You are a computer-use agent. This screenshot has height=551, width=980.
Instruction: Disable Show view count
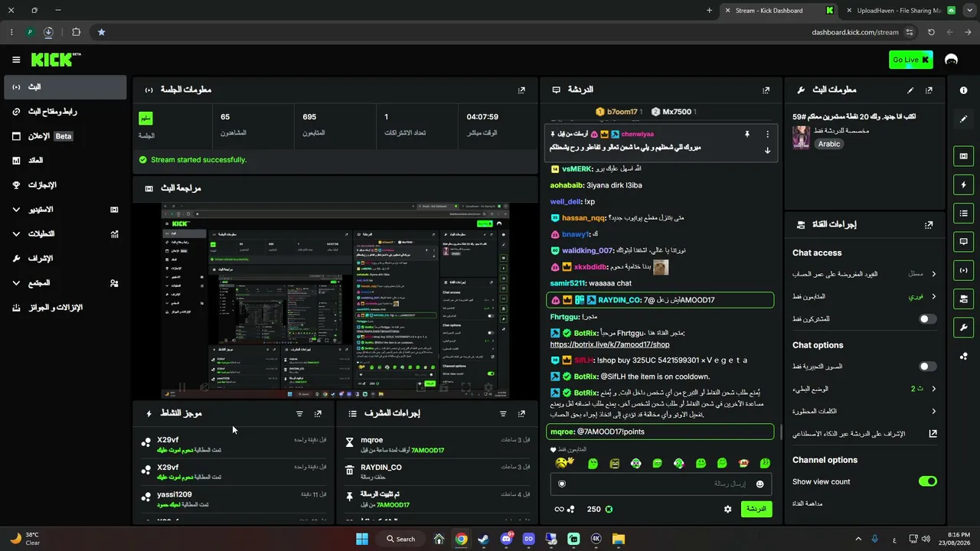(927, 481)
